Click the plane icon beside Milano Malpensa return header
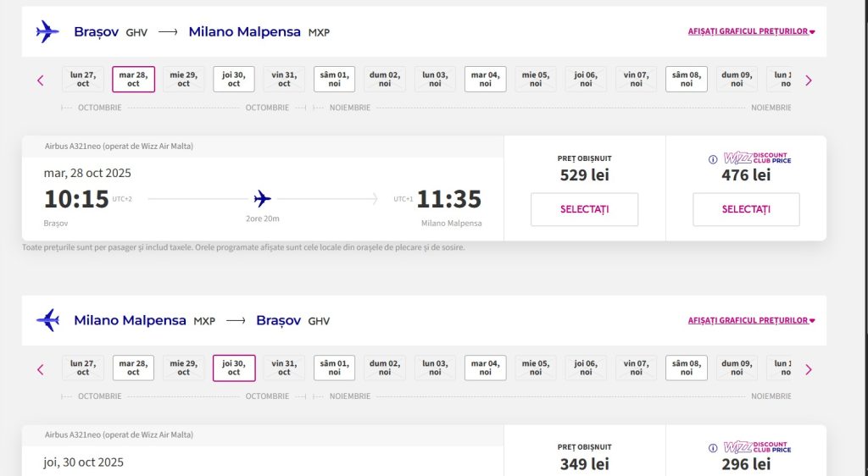The height and width of the screenshot is (476, 868). coord(47,320)
